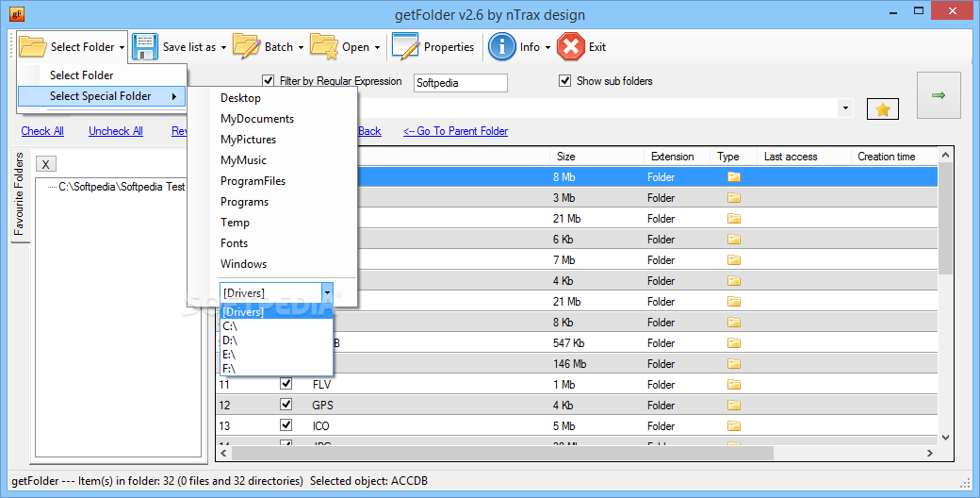
Task: Click the Check All link
Action: [x=42, y=131]
